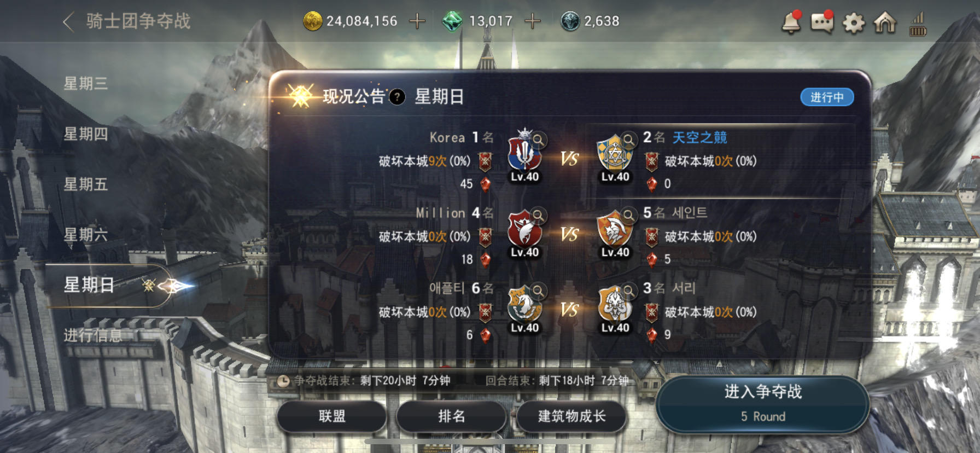Screen dimensions: 980x453
Task: Click the 联盟 button
Action: (x=332, y=416)
